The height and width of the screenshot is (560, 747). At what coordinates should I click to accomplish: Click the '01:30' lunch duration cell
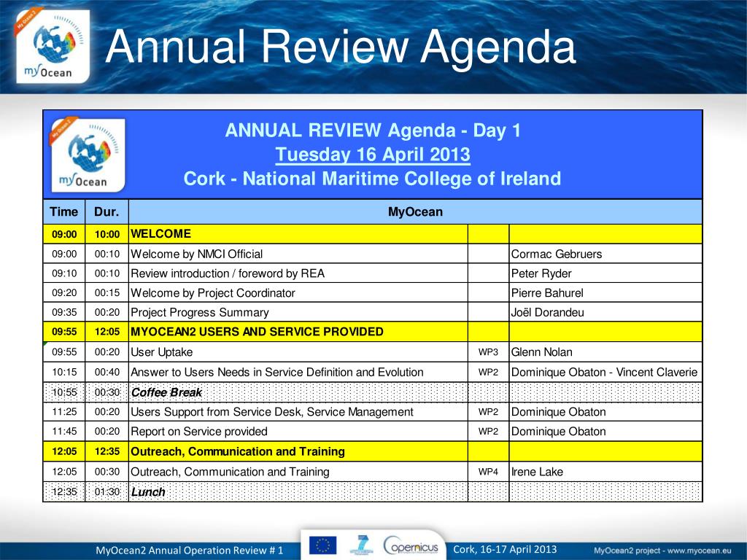[x=107, y=492]
